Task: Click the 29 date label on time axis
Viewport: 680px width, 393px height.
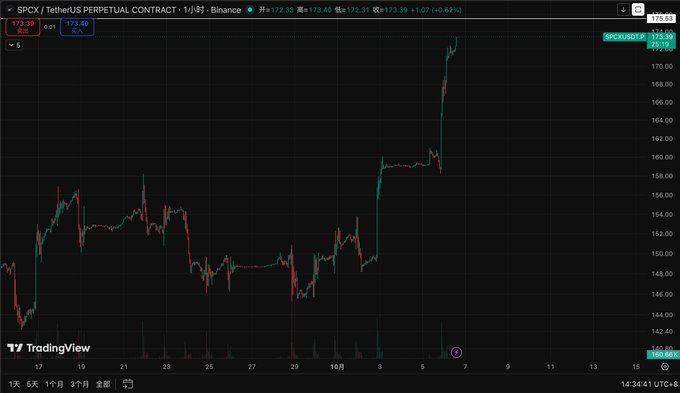Action: 294,367
